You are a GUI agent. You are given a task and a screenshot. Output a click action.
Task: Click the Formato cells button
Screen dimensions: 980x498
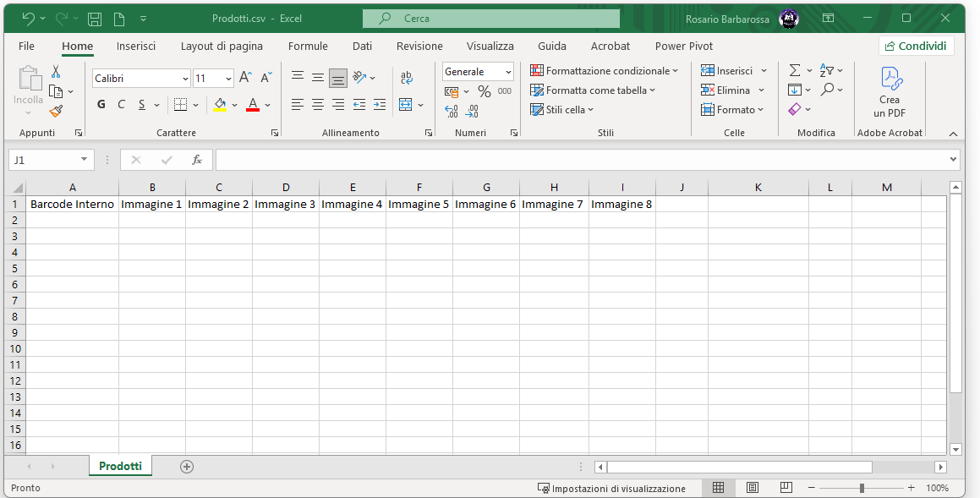(732, 109)
